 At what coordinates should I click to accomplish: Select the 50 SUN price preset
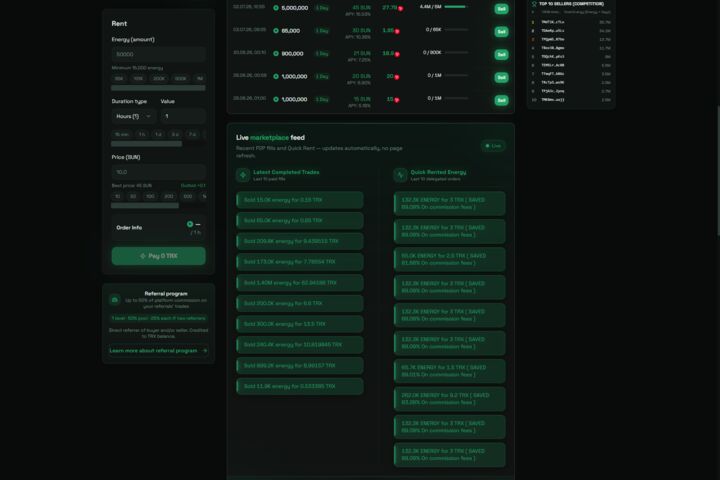click(133, 196)
